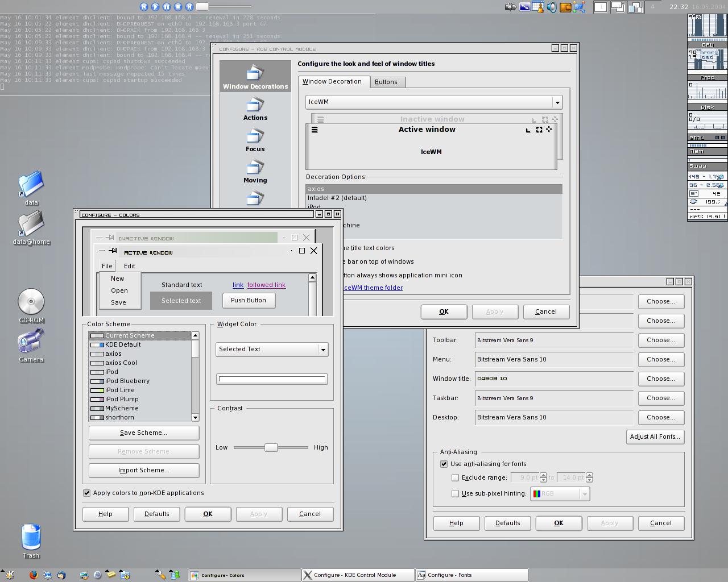Click the Open entry in preview menu
Image resolution: width=728 pixels, height=582 pixels.
click(x=119, y=290)
